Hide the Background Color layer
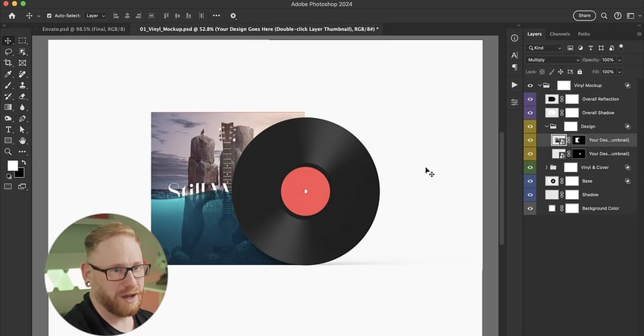644x336 pixels. 530,208
